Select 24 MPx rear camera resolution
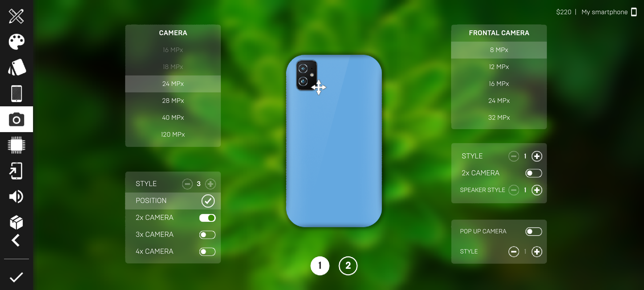 click(173, 84)
